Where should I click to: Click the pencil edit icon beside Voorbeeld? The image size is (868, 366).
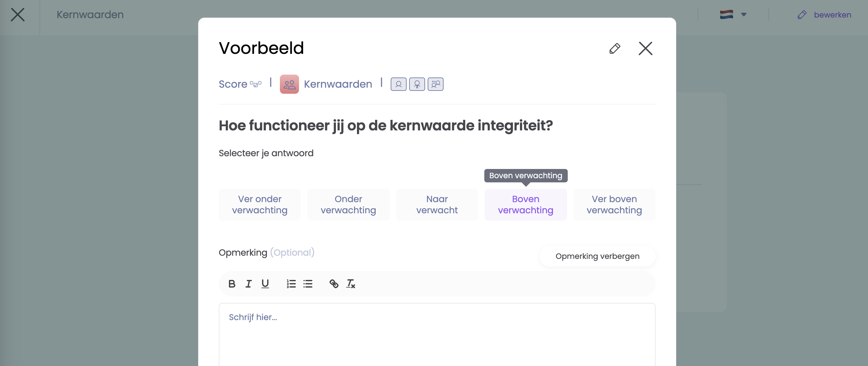click(615, 48)
